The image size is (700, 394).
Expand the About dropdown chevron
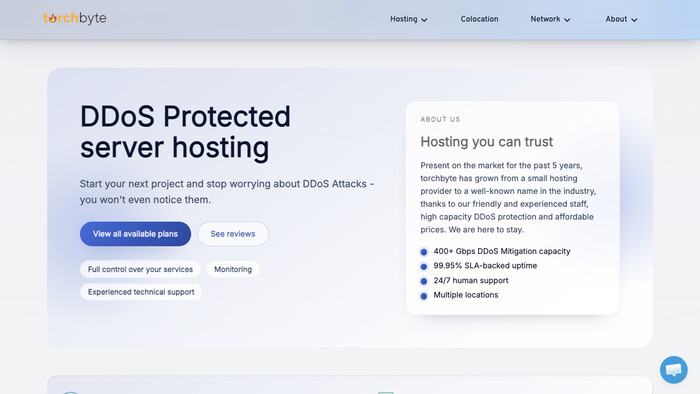click(634, 20)
